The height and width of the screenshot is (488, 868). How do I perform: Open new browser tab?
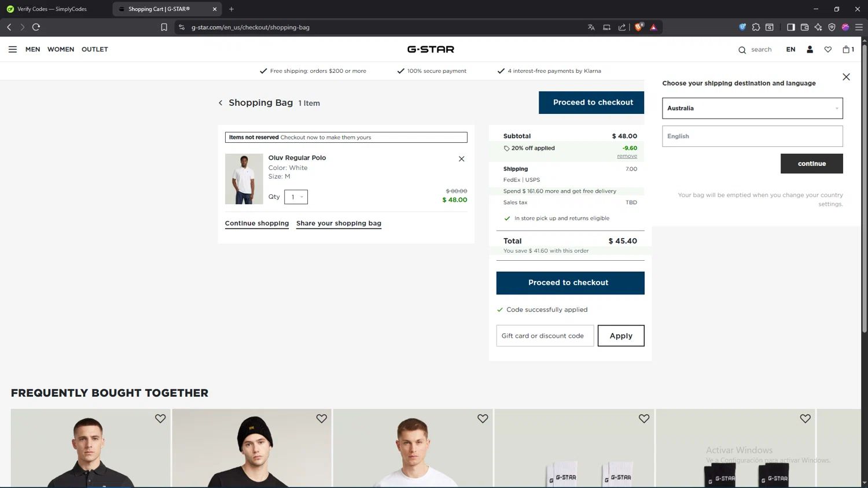coord(231,9)
